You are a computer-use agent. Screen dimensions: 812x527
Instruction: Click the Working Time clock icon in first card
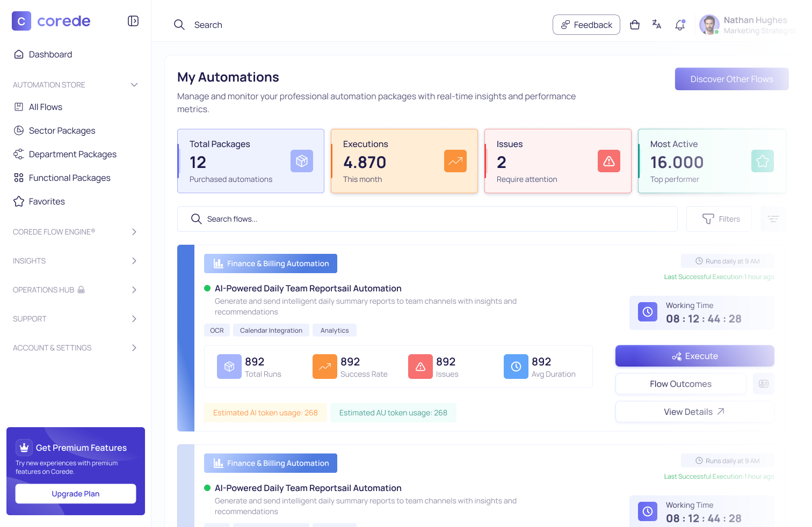point(648,312)
